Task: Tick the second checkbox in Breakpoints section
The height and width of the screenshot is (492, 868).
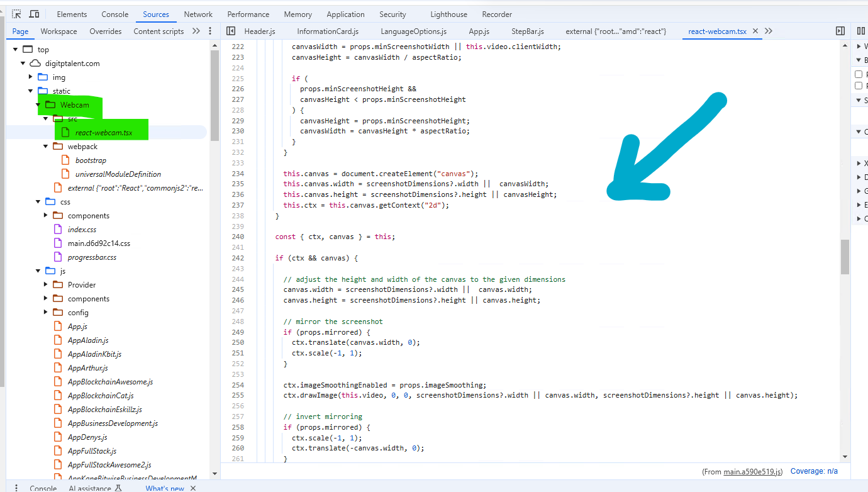Action: pyautogui.click(x=859, y=86)
